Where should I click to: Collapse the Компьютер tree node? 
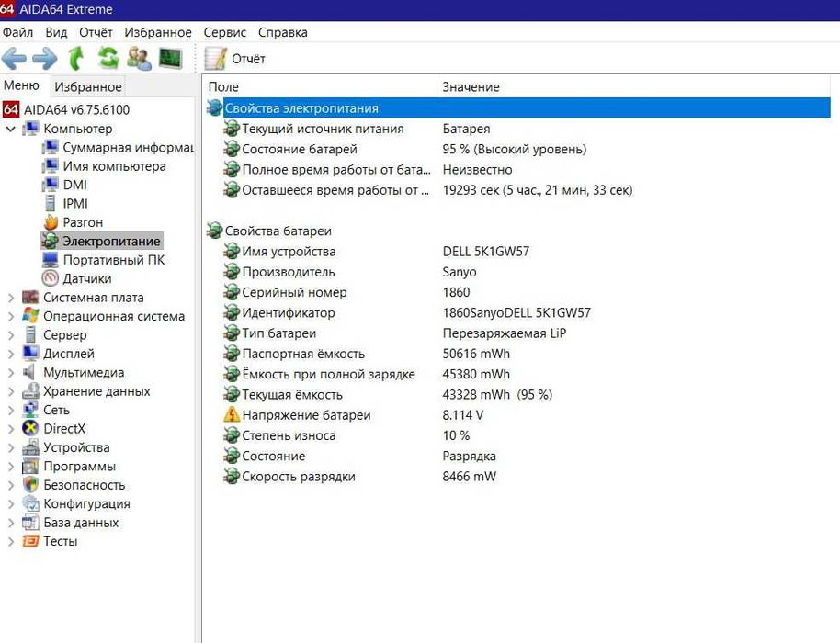coord(11,129)
